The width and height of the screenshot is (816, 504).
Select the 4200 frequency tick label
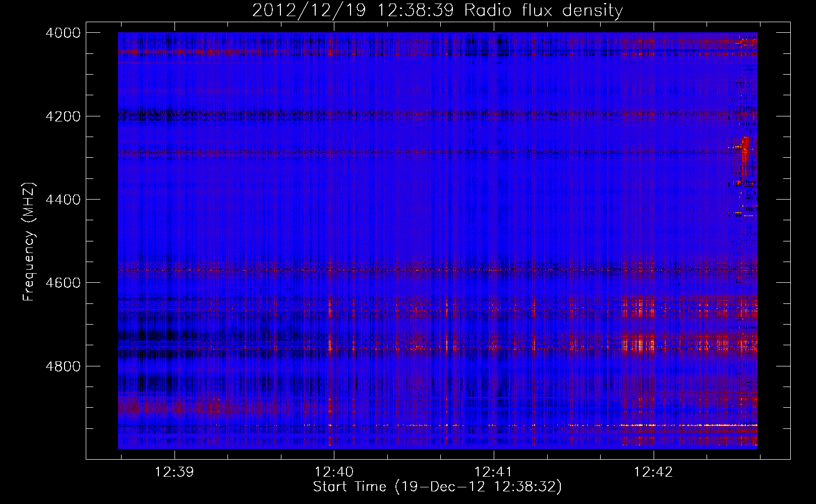[63, 116]
